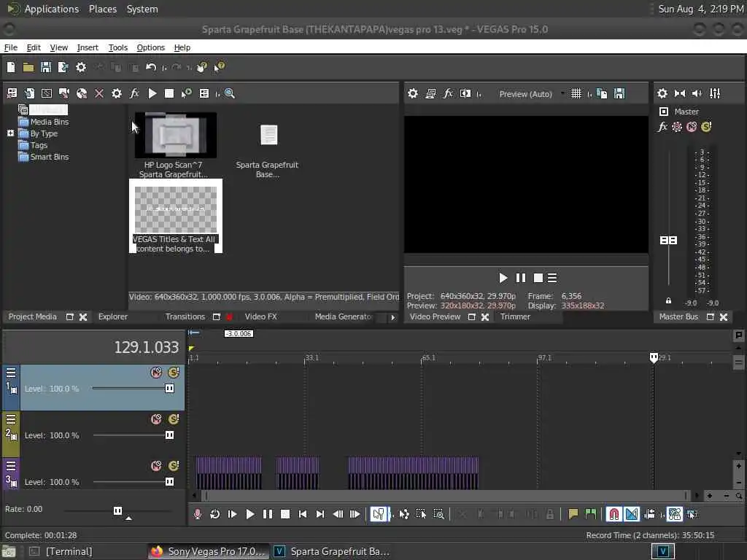Switch to the Trimmer tab

coord(515,316)
